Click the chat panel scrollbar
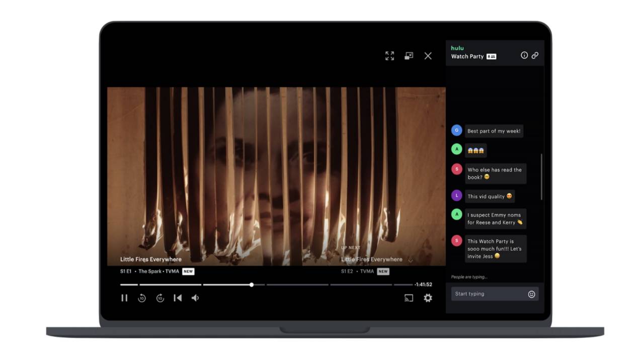The width and height of the screenshot is (644, 362). pos(541,177)
